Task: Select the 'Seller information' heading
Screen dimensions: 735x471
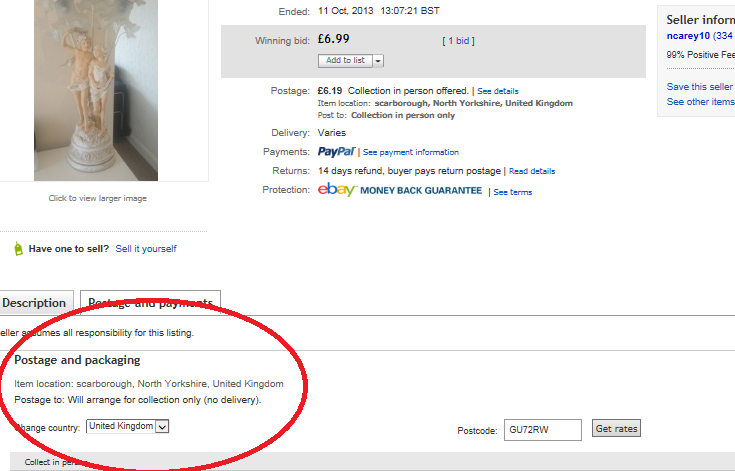Action: 700,20
